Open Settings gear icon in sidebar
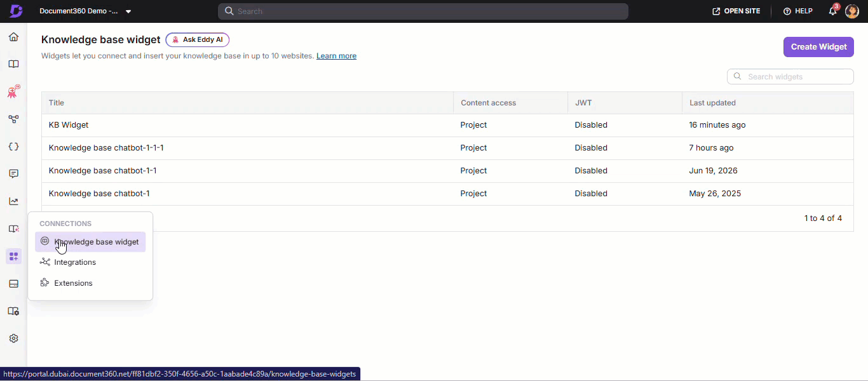868x381 pixels. pyautogui.click(x=13, y=338)
